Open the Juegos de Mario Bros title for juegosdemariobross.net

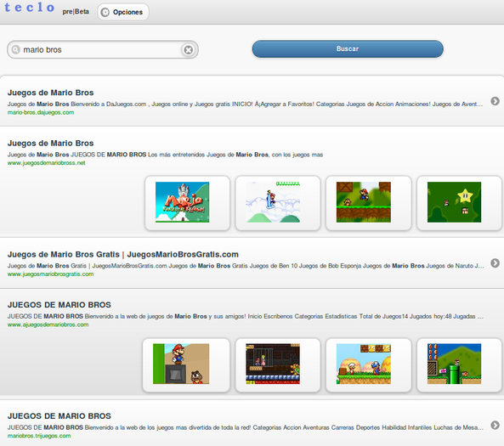click(50, 143)
